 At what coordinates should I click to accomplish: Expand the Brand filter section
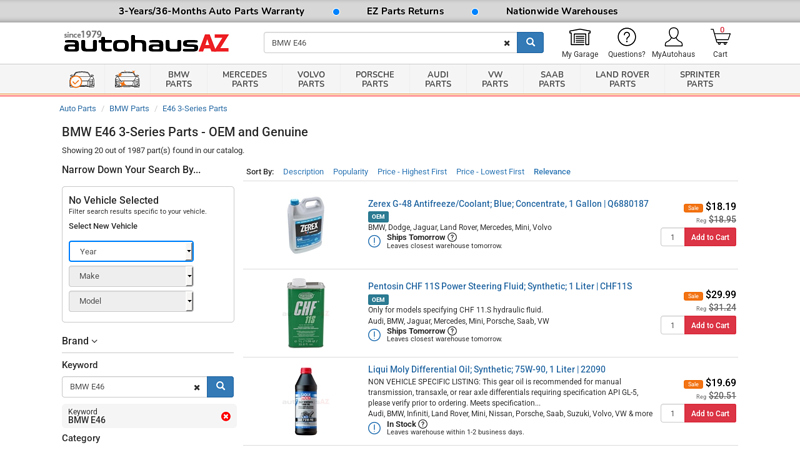click(80, 341)
